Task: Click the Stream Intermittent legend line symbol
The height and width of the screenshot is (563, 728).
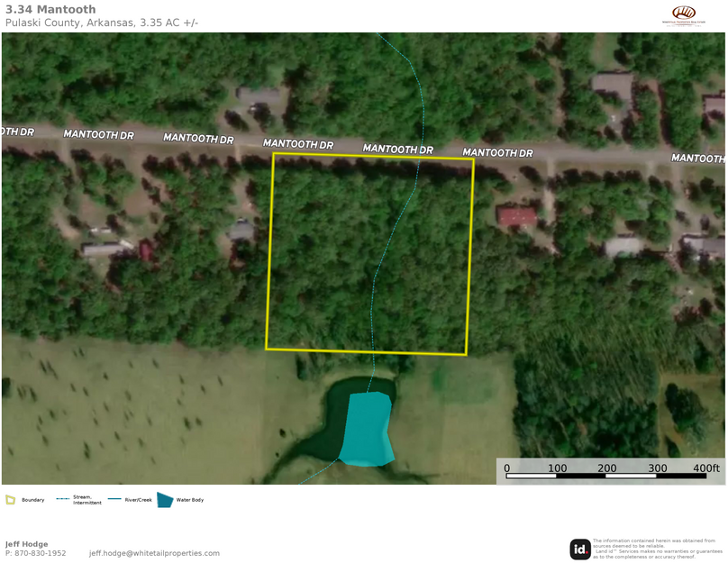Action: point(63,499)
